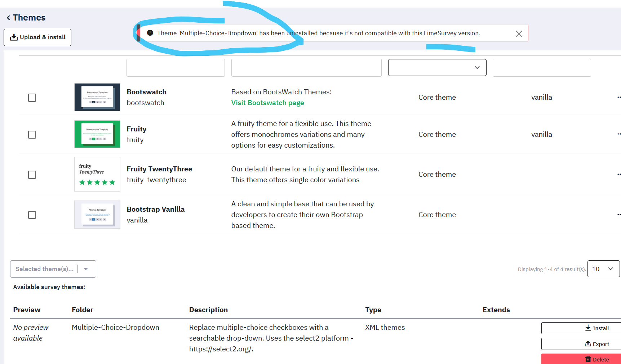Open the Selected theme(s) bulk actions dropdown

[53, 269]
